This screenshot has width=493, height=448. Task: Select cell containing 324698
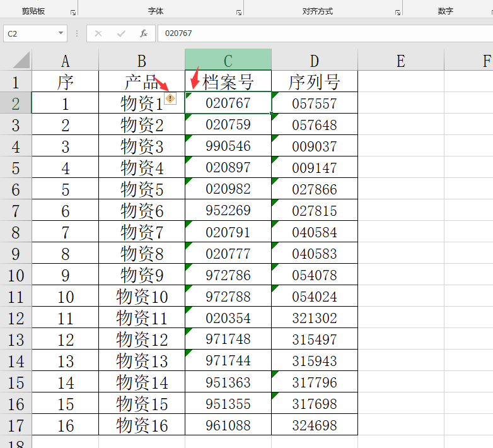coord(315,425)
